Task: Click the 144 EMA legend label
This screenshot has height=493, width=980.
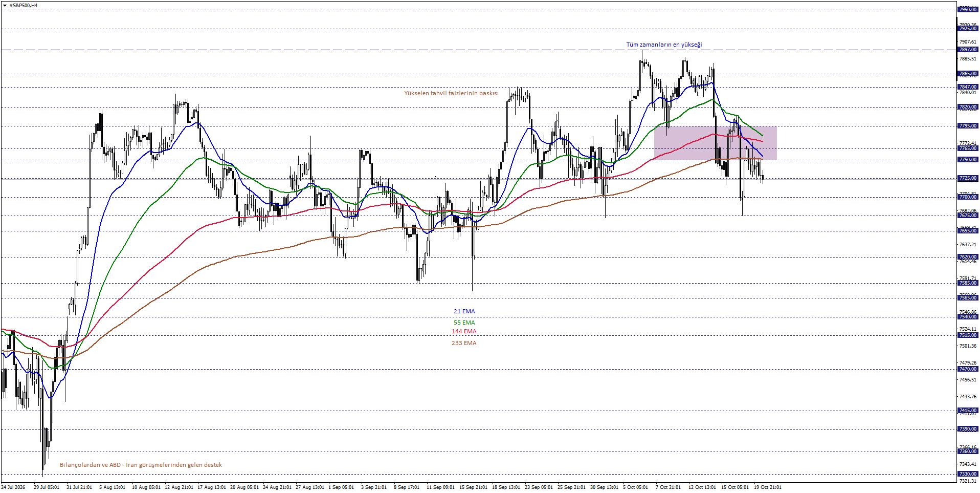Action: (464, 332)
